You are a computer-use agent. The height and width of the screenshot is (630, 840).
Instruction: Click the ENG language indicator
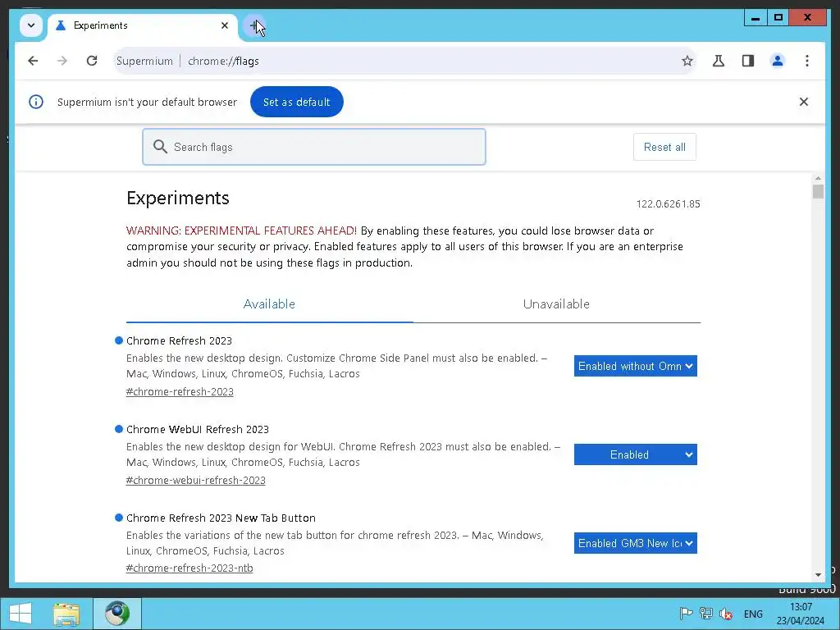tap(753, 614)
